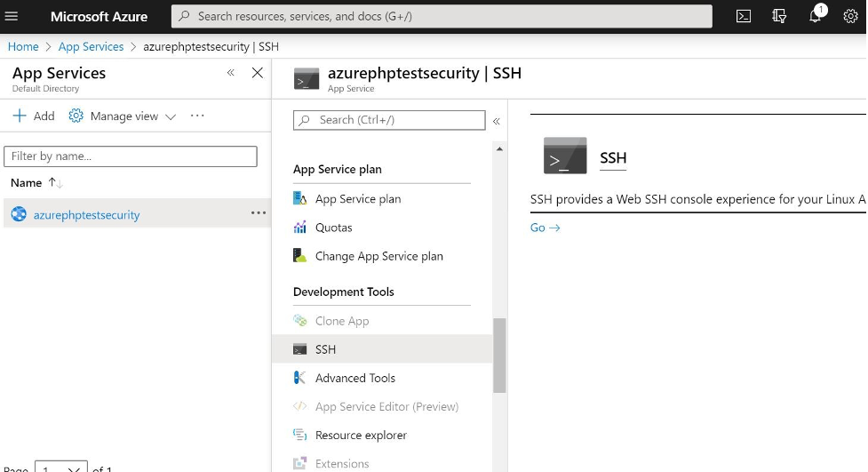The height and width of the screenshot is (472, 868).
Task: Click the SSH heading in content pane
Action: (613, 158)
